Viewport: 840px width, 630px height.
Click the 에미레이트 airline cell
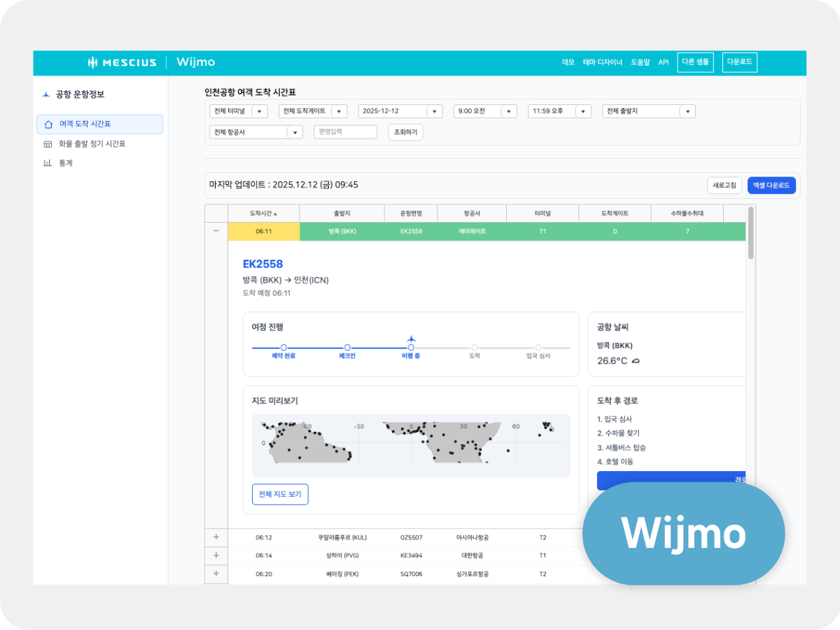click(x=472, y=231)
